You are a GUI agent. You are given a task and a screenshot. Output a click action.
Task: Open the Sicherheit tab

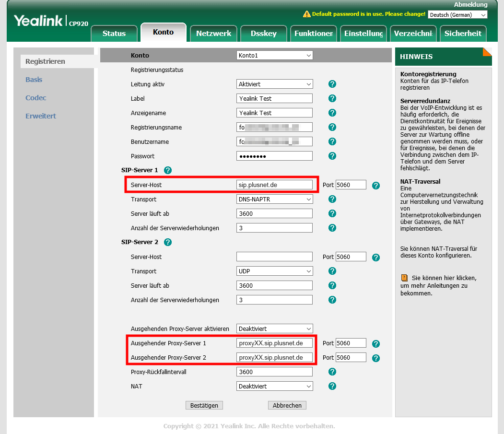pyautogui.click(x=463, y=34)
